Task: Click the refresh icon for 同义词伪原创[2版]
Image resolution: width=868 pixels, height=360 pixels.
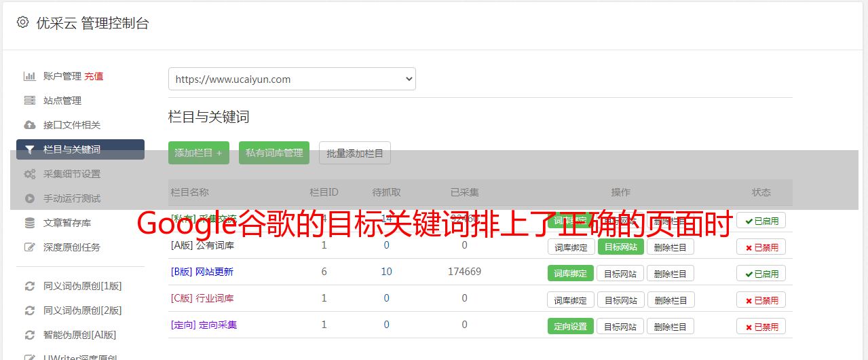Action: point(29,310)
